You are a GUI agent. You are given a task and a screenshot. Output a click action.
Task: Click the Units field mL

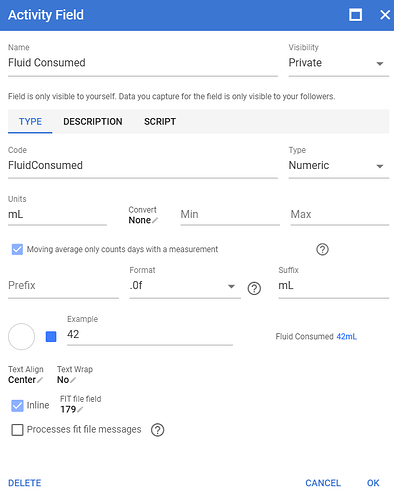point(57,214)
